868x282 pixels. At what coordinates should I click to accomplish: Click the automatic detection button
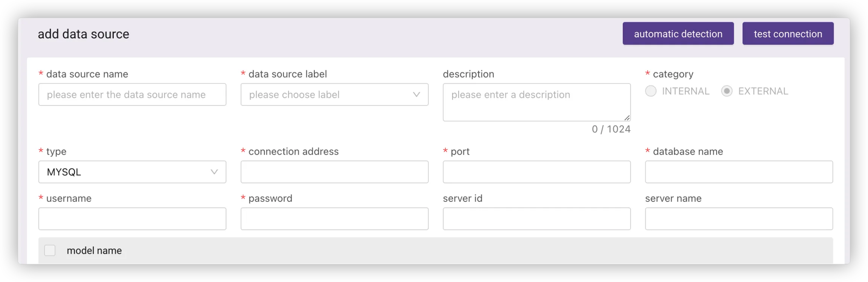click(x=678, y=34)
